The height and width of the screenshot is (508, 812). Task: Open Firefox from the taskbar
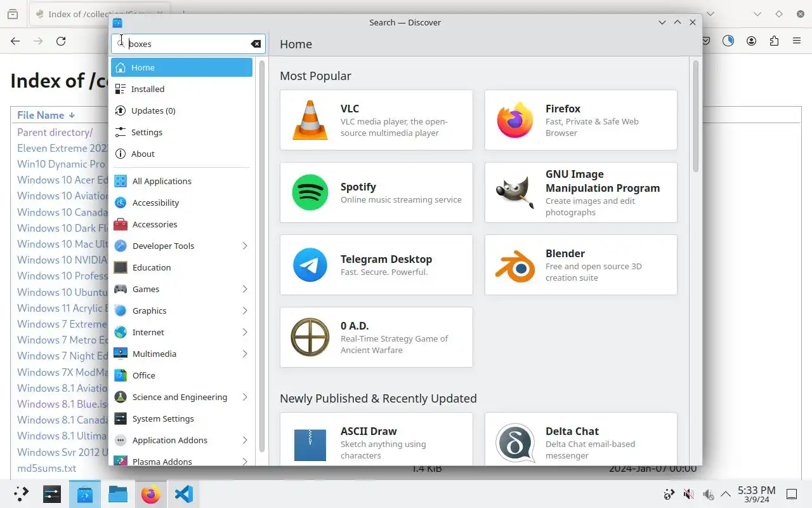151,494
